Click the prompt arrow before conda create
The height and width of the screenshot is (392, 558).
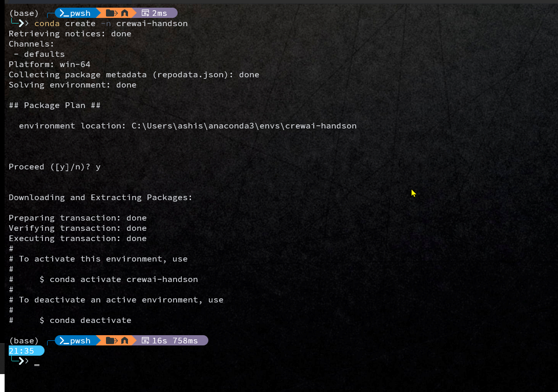pyautogui.click(x=24, y=24)
